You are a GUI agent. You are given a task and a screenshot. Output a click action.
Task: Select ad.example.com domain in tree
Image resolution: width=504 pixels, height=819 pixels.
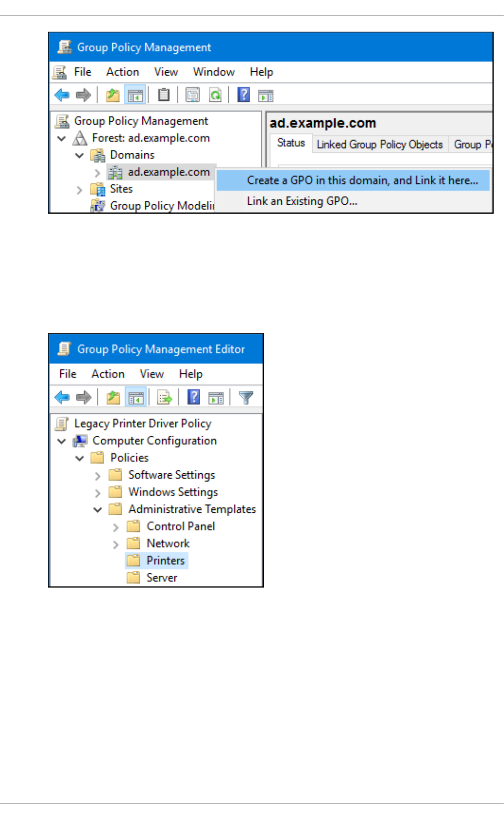point(168,172)
